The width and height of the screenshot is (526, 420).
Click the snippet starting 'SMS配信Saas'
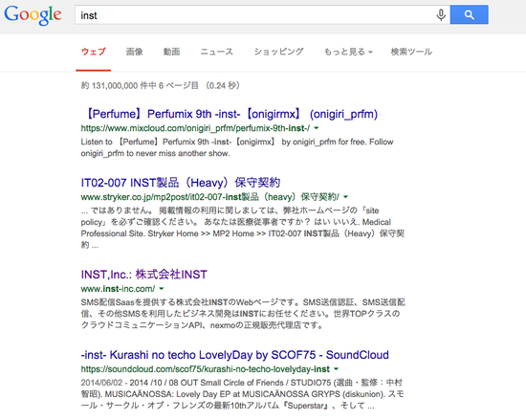pos(243,314)
